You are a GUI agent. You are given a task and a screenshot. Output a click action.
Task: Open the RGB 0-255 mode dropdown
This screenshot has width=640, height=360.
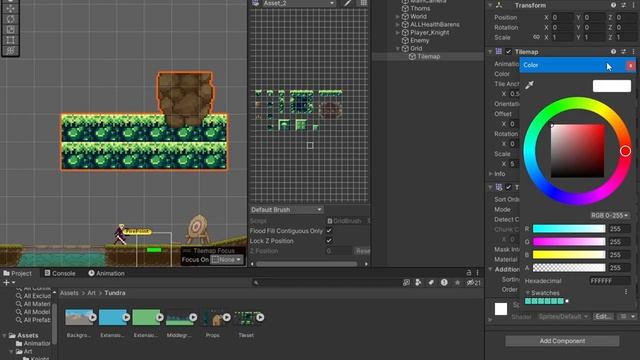click(609, 215)
